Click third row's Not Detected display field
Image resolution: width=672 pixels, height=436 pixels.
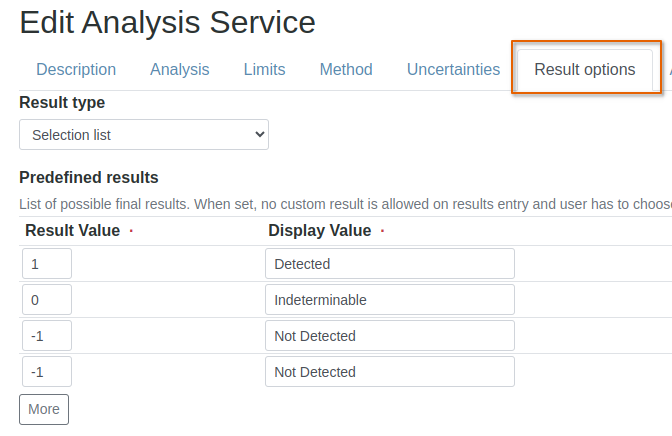(389, 336)
